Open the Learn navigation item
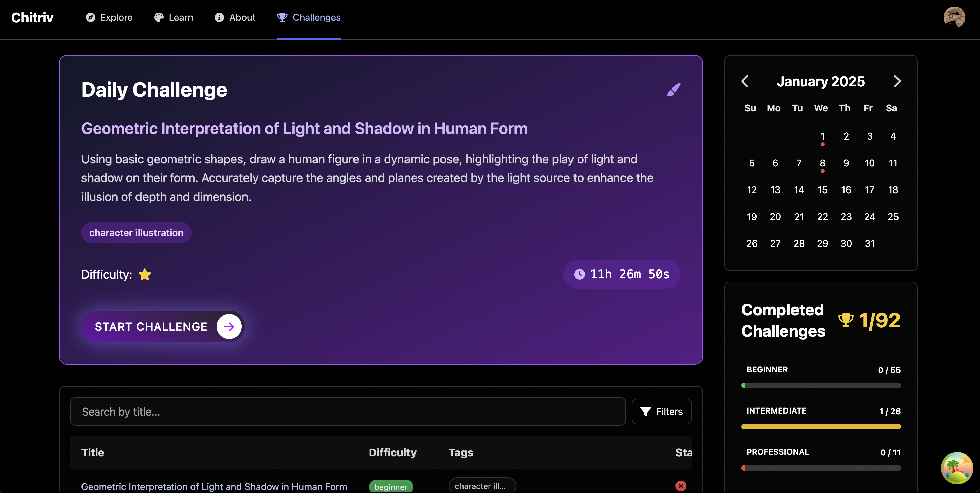This screenshot has height=493, width=980. click(x=173, y=17)
